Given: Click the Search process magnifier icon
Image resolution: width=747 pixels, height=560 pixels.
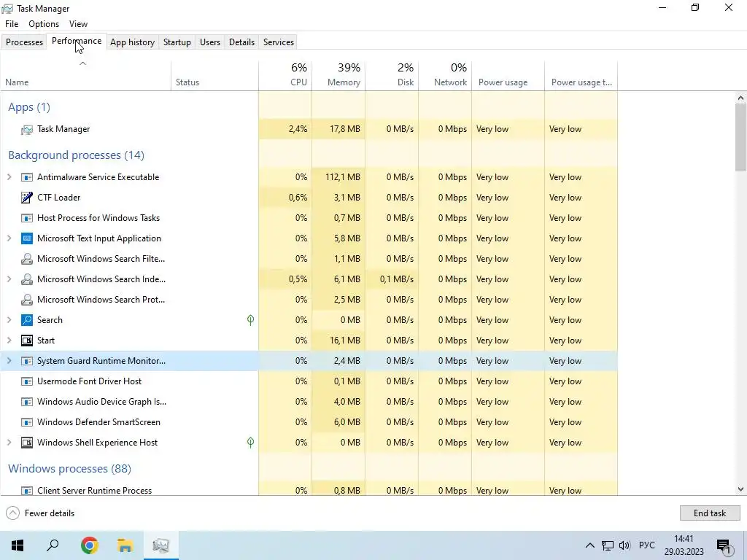Looking at the screenshot, I should 27,320.
